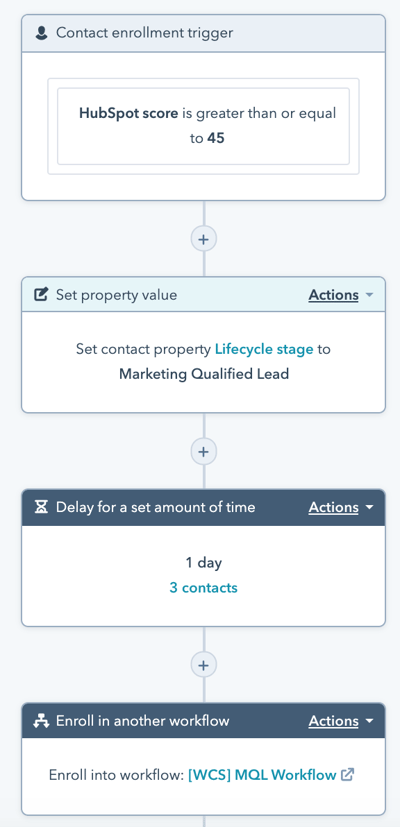Open Actions dropdown on Enroll in another workflow
The width and height of the screenshot is (400, 827).
coord(341,721)
